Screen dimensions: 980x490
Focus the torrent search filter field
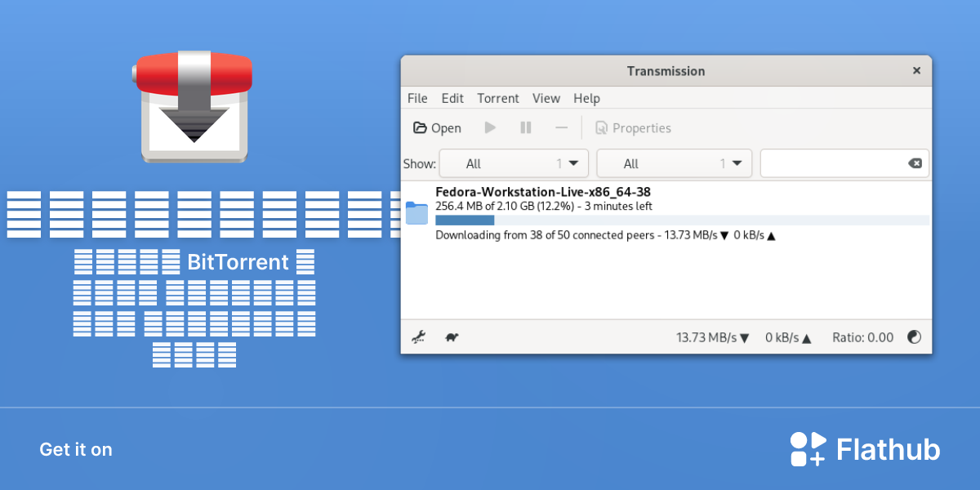pos(844,163)
